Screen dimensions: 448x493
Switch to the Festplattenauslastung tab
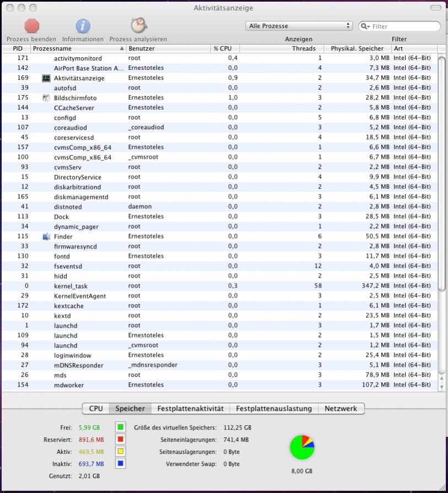point(274,408)
